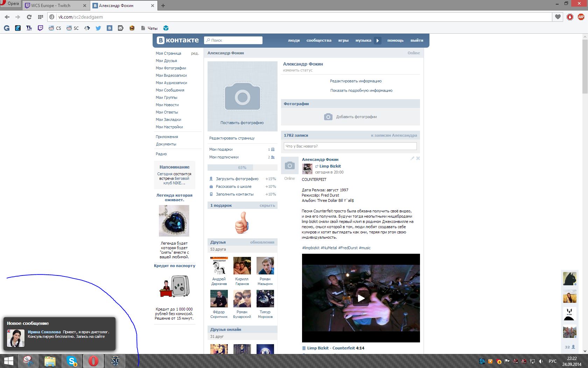
Task: Click the thumbs-up gift image
Action: point(242,223)
